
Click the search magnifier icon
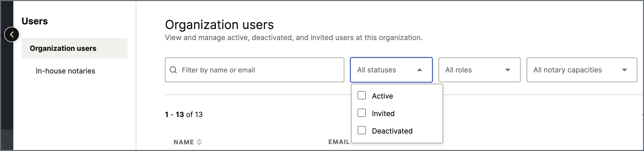(x=173, y=70)
